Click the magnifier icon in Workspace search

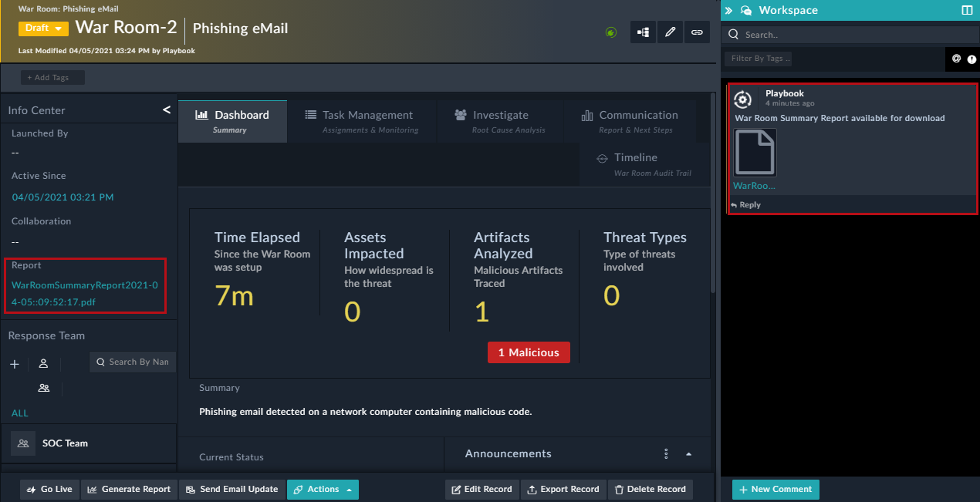click(x=733, y=35)
